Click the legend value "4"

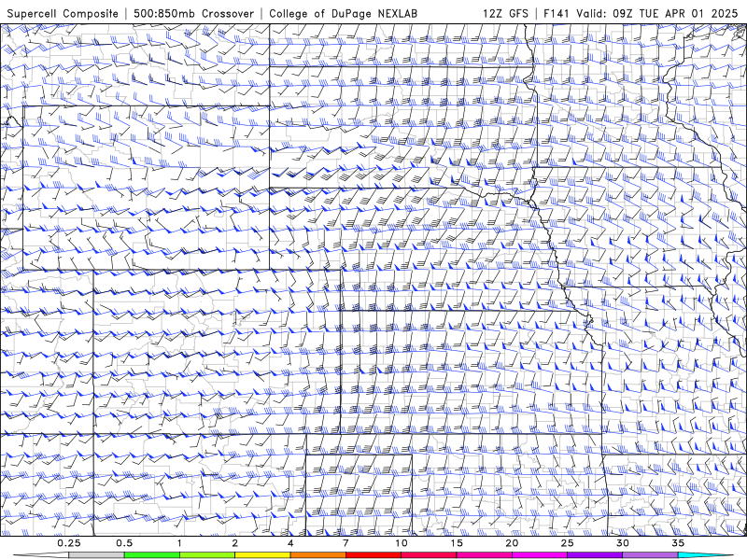tap(290, 543)
